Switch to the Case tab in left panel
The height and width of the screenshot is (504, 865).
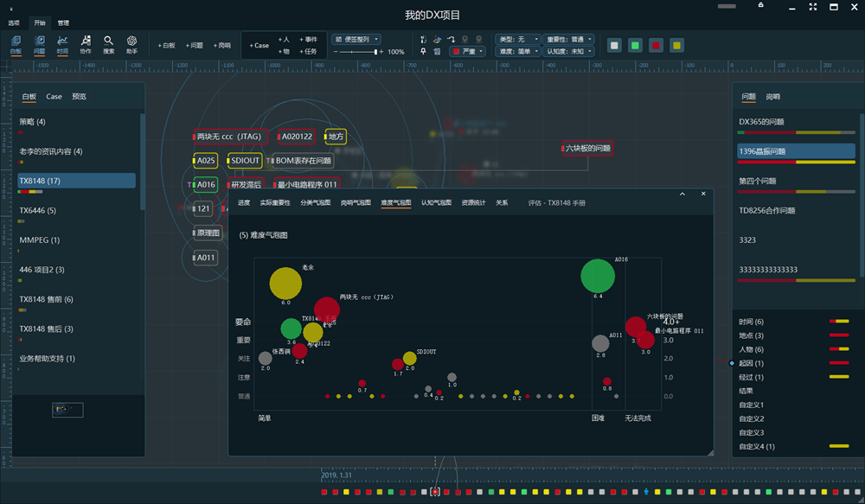pyautogui.click(x=54, y=97)
